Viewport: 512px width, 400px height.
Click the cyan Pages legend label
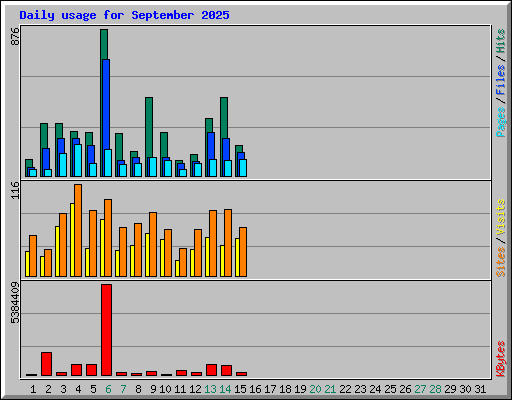501,122
